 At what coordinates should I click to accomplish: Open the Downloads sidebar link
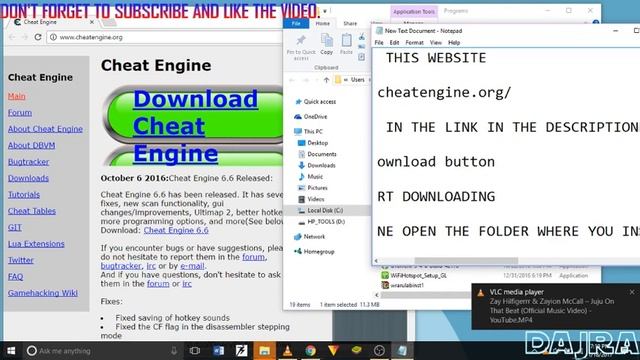point(28,178)
